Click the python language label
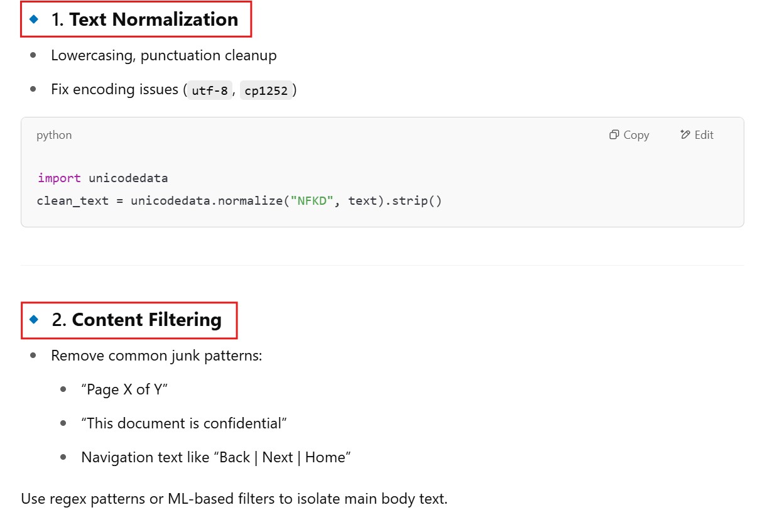 (x=54, y=135)
